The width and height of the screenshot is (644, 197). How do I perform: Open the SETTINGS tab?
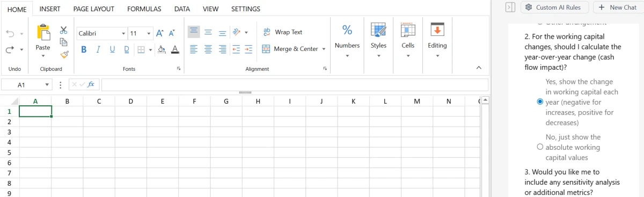tap(245, 9)
